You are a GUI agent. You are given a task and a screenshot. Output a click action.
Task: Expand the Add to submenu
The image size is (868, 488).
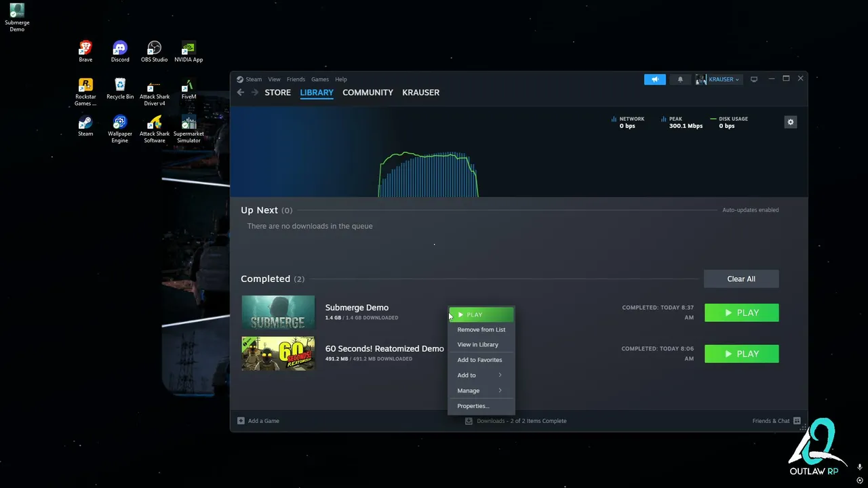coord(481,375)
